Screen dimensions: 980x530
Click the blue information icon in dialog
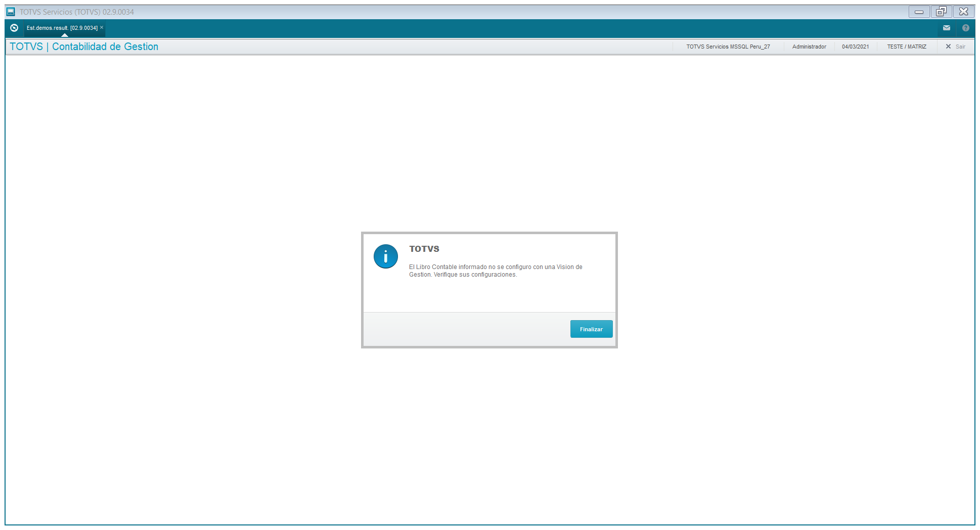tap(386, 256)
